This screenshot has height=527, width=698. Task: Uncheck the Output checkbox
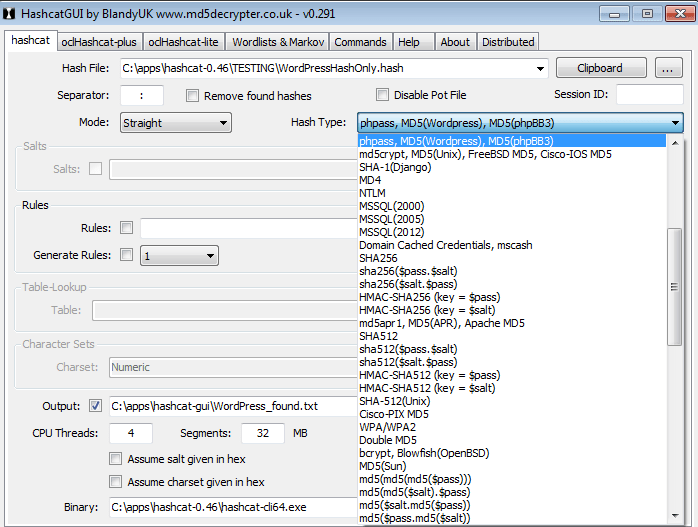point(95,406)
